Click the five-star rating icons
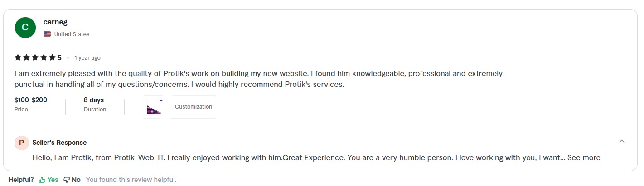644x186 pixels. coord(35,57)
